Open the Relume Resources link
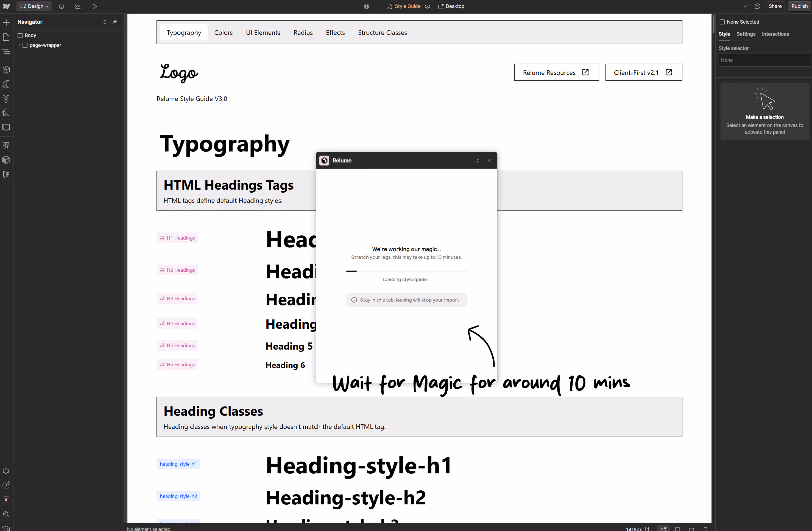 (x=556, y=72)
